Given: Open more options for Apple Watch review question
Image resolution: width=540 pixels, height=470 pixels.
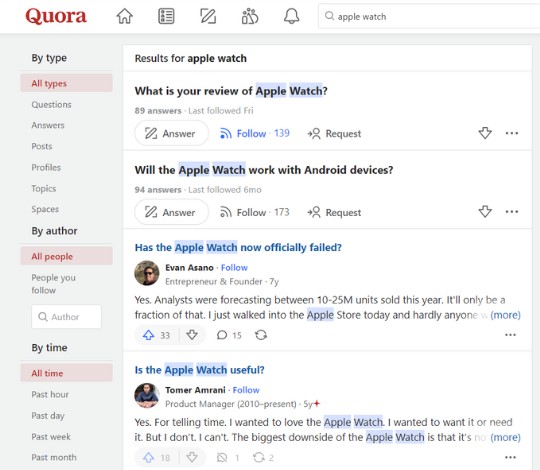Looking at the screenshot, I should click(x=512, y=133).
